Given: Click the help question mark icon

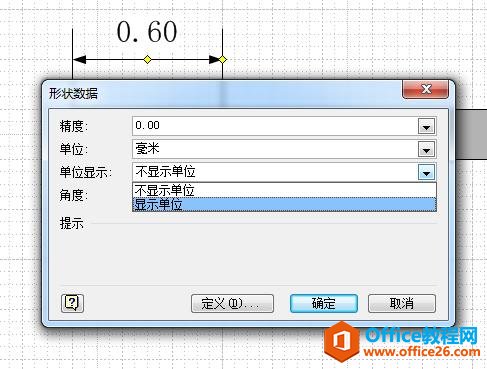Looking at the screenshot, I should coord(72,303).
